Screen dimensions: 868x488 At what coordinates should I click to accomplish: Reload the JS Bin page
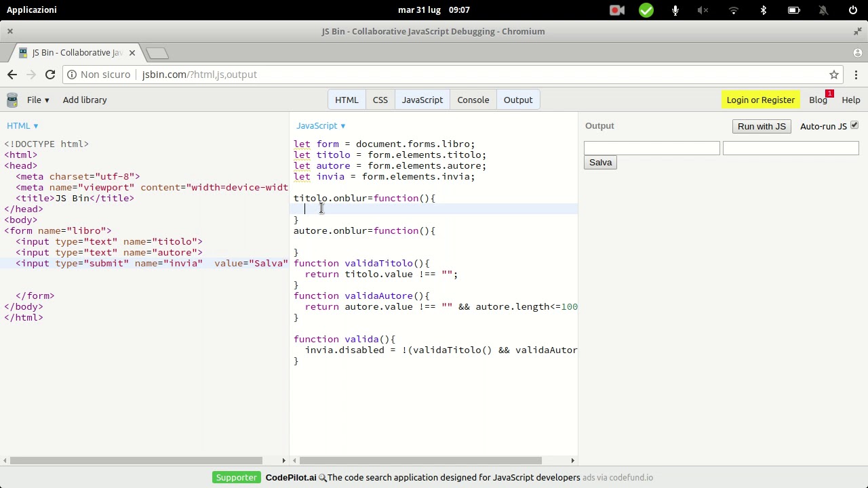(50, 75)
